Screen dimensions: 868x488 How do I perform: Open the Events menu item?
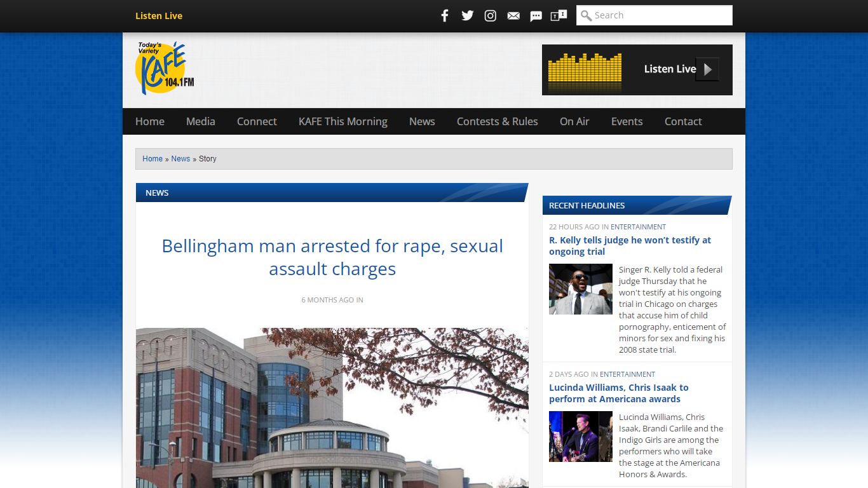627,121
